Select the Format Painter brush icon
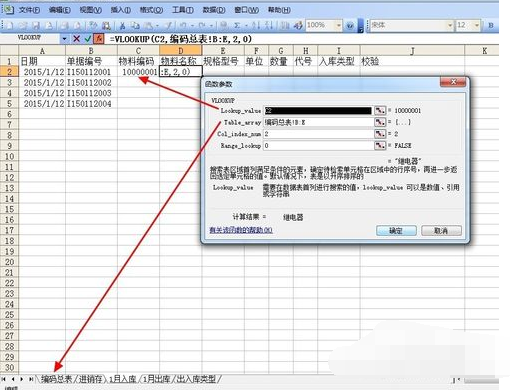 tap(167, 25)
